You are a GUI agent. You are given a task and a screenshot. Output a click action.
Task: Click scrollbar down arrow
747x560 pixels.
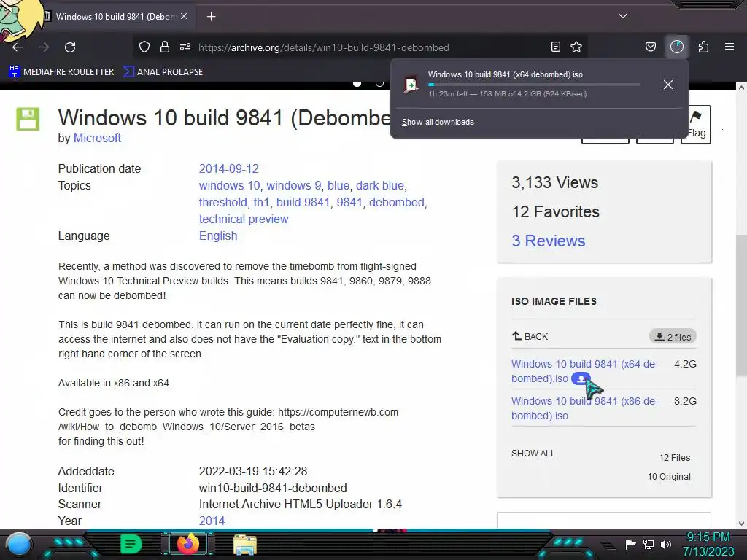pos(741,524)
